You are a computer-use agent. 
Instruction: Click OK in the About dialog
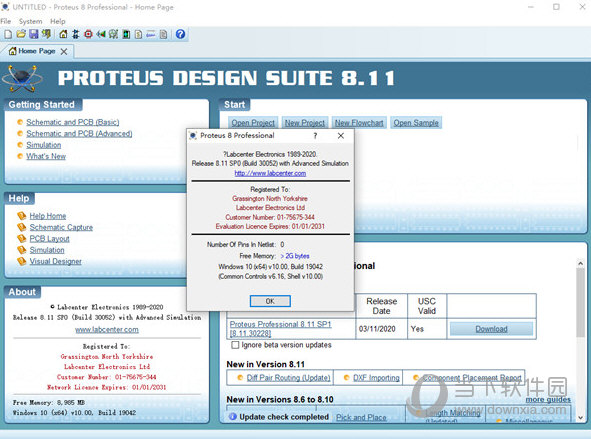click(x=270, y=301)
